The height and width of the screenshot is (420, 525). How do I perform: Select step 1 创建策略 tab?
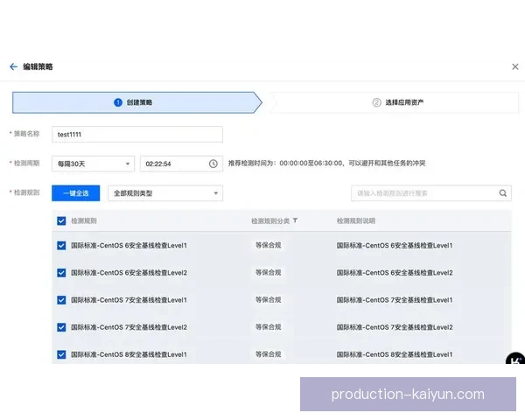point(137,102)
